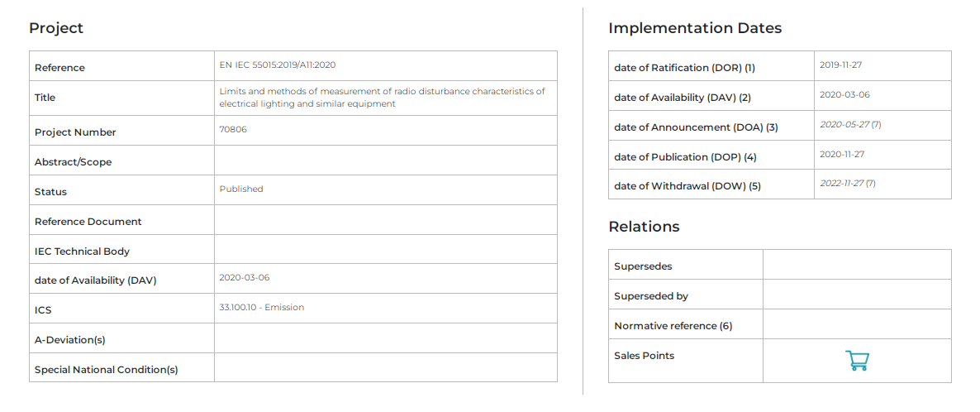Click the date of Withdrawal footnote (7)
Screen dimensions: 980x412
[x=870, y=184]
